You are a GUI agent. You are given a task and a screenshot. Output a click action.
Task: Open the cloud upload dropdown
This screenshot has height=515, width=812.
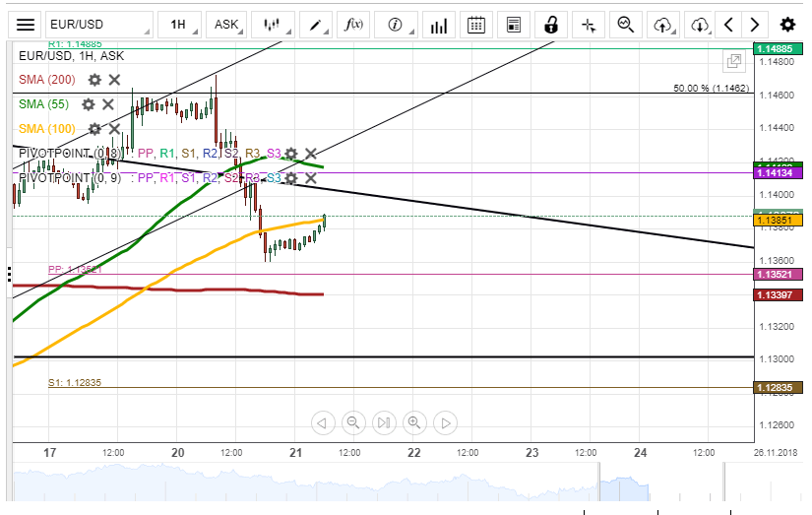(663, 25)
